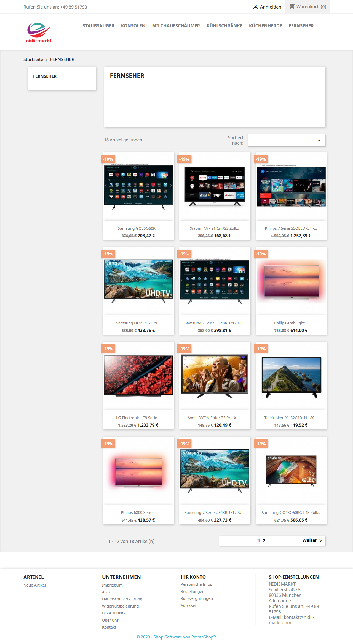Click the shopping cart icon
The height and width of the screenshot is (644, 353).
[x=292, y=7]
